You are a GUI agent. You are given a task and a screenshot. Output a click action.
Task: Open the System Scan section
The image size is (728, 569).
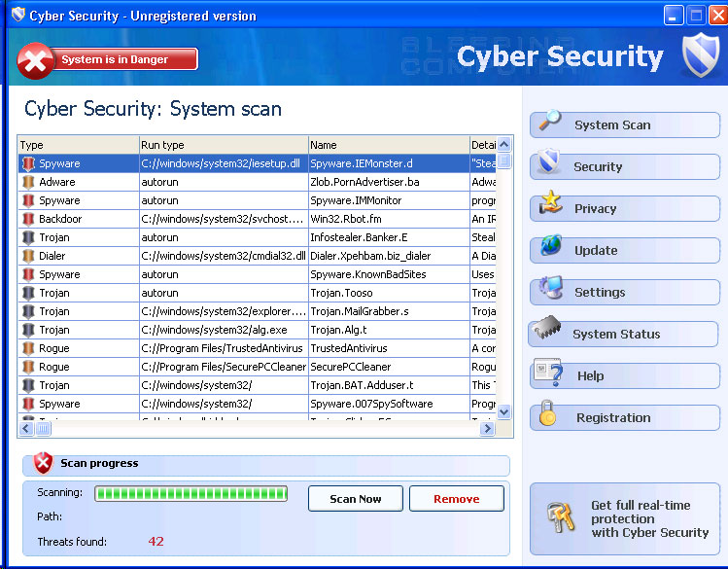click(x=624, y=124)
